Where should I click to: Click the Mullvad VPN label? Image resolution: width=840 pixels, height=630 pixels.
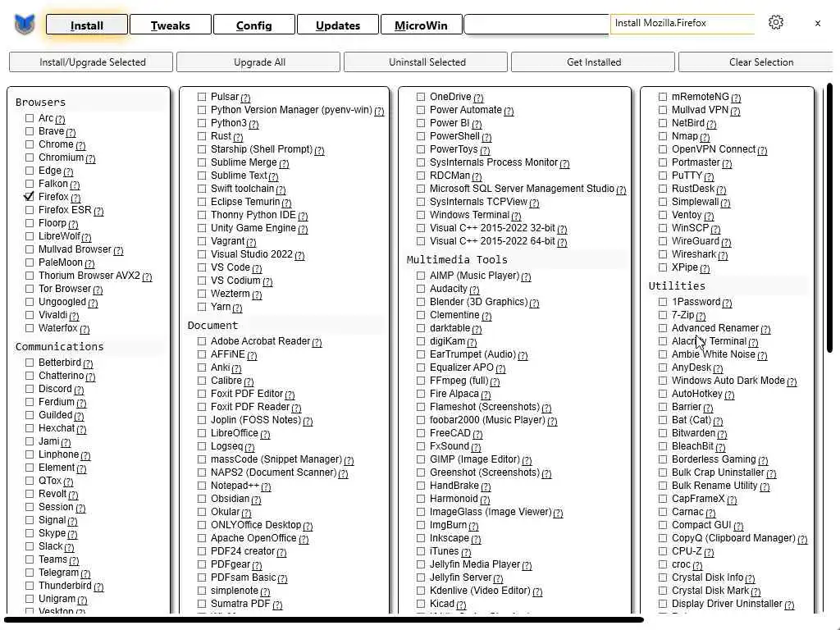pos(701,110)
